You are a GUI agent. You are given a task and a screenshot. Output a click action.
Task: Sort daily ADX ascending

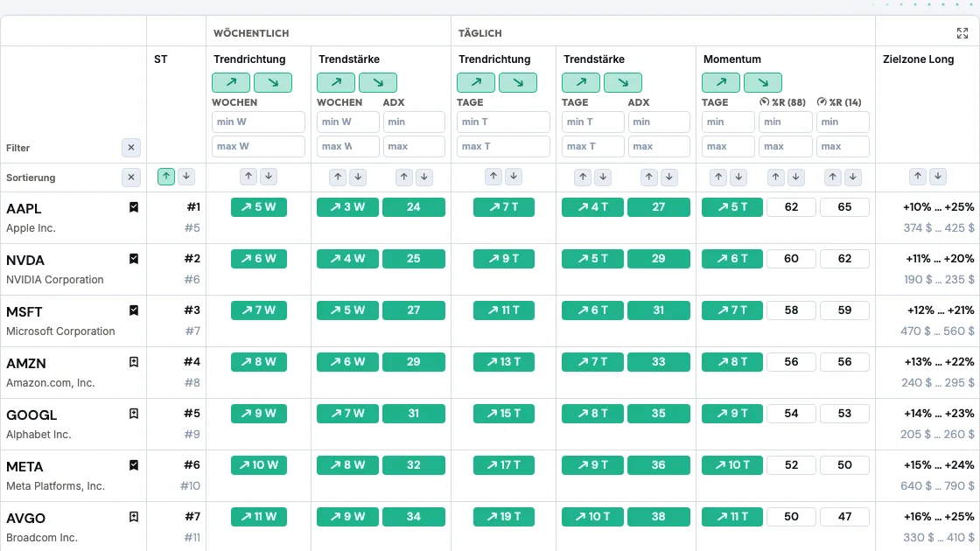pos(649,178)
